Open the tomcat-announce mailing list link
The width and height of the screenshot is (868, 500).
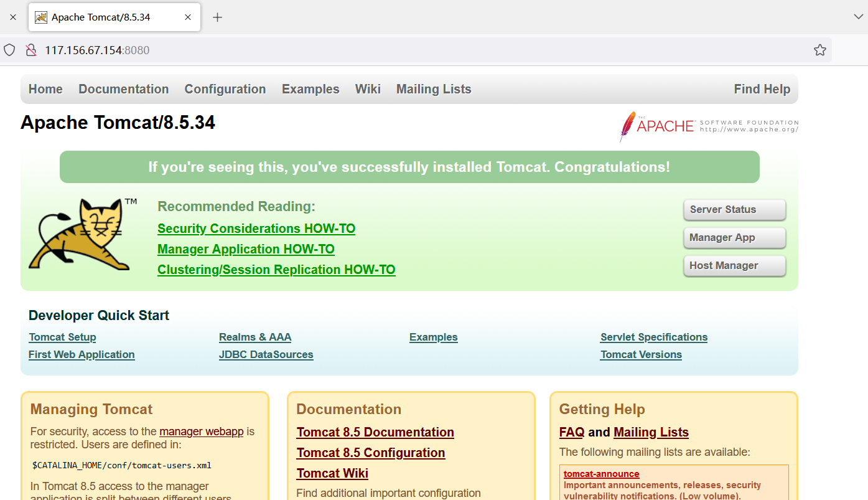[602, 474]
